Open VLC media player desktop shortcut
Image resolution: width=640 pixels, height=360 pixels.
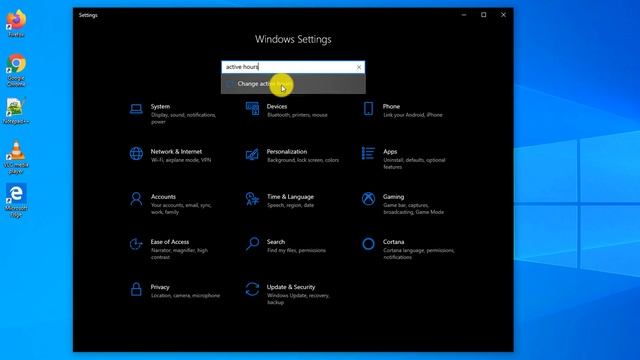[16, 158]
